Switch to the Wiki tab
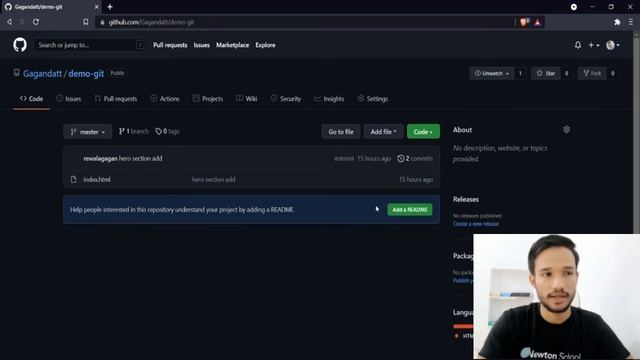Viewport: 640px width, 360px height. click(x=247, y=99)
